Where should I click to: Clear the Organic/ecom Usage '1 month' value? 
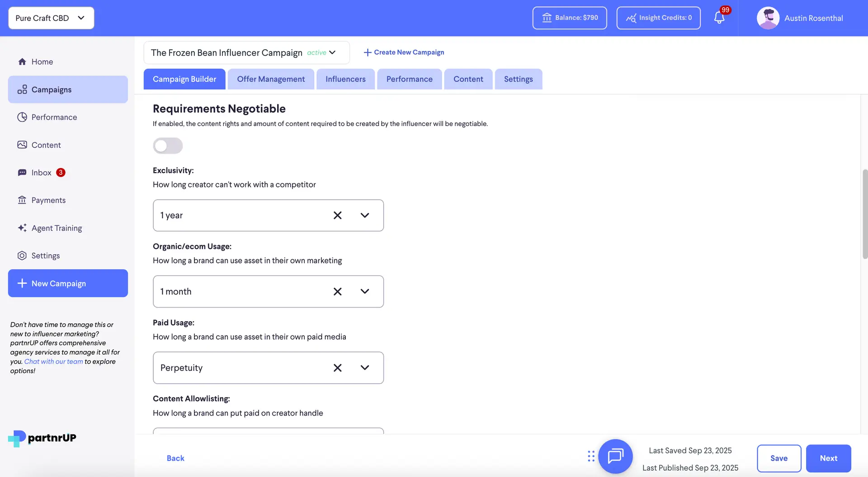click(337, 292)
